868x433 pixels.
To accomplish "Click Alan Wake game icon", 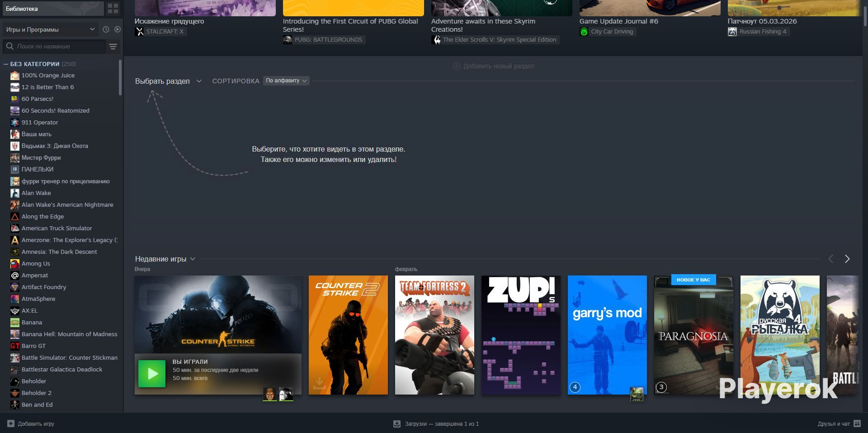I will coord(15,193).
